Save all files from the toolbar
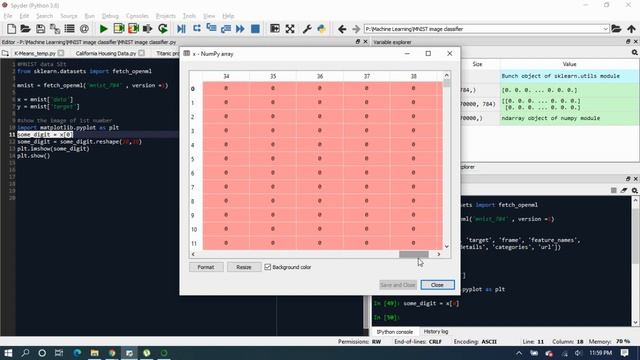Screen dimensions: 640x360 [55, 29]
